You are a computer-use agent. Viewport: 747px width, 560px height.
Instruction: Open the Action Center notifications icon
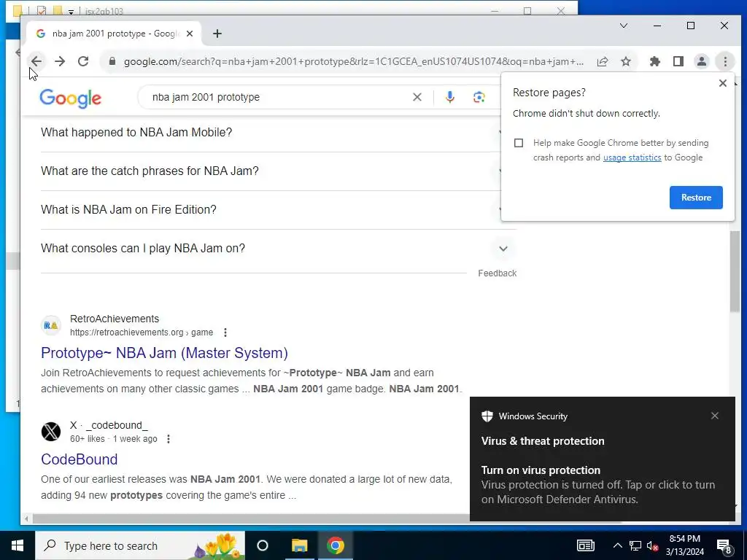tap(724, 546)
